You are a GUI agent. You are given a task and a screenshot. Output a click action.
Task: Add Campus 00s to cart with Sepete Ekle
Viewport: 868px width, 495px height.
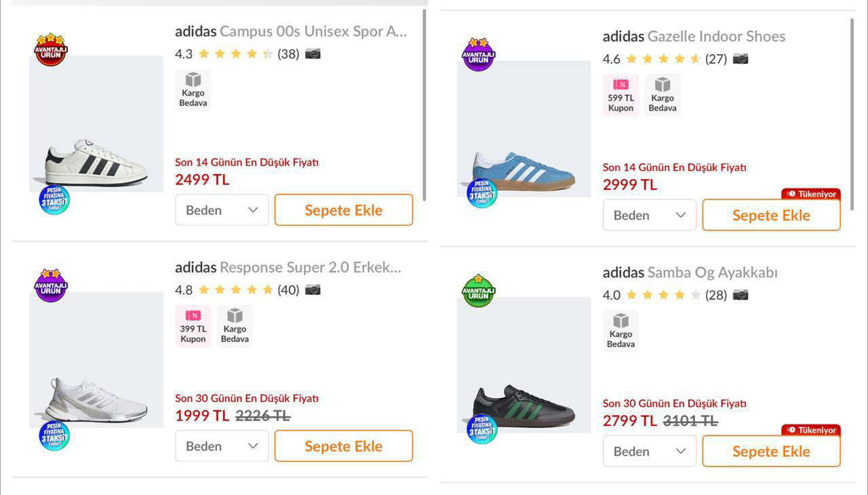click(x=343, y=210)
